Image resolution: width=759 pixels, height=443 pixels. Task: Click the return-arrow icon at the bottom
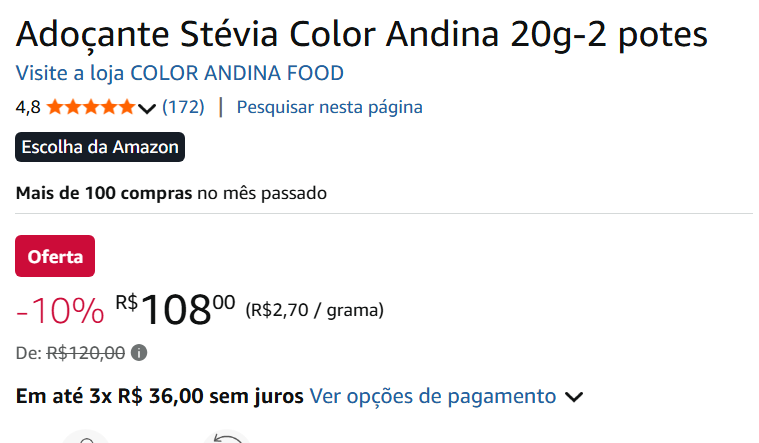click(x=226, y=438)
